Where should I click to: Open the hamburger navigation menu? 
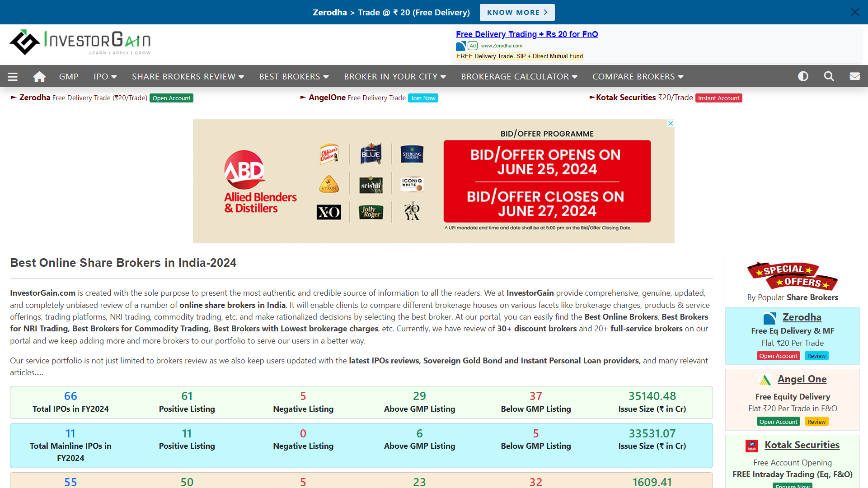(13, 76)
